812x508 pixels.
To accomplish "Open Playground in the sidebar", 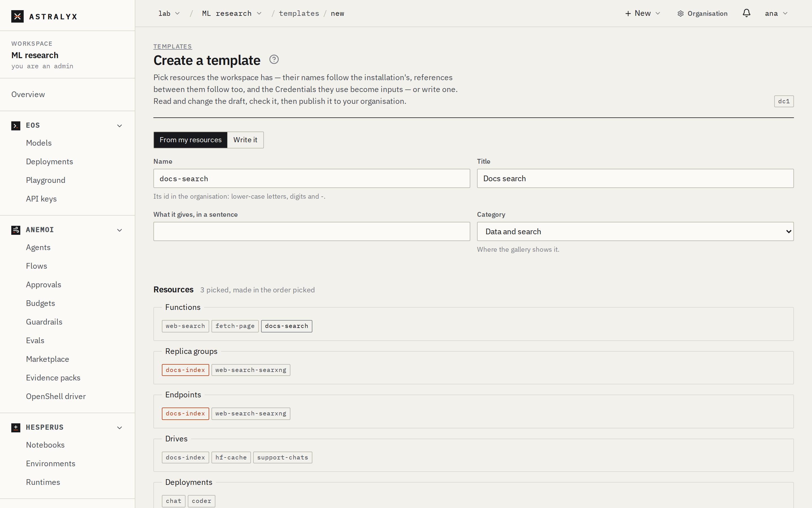I will coord(46,180).
